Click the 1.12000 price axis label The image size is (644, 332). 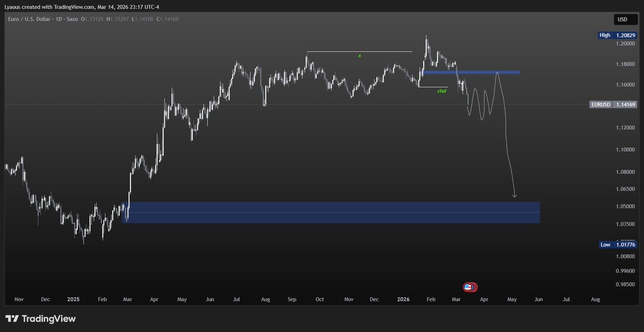click(625, 128)
